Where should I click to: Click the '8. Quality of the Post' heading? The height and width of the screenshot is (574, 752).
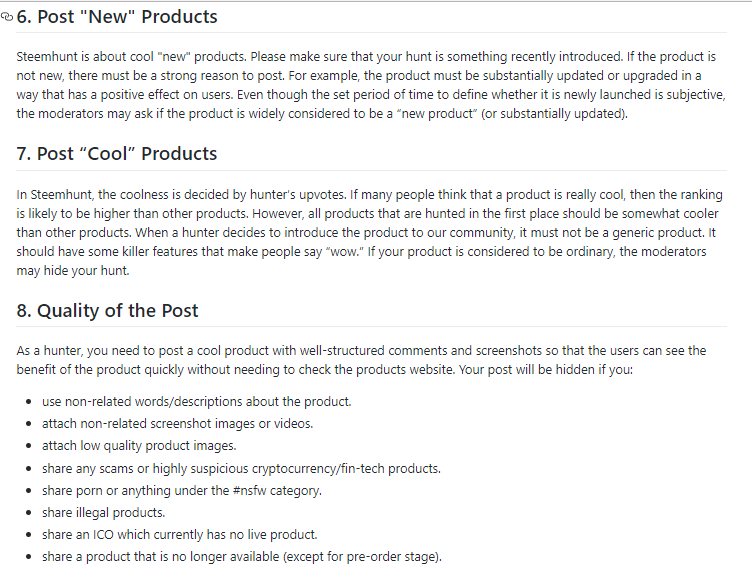107,311
